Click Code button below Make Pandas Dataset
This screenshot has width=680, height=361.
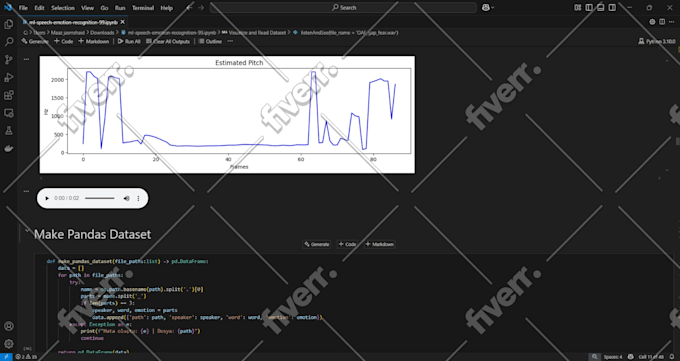(x=347, y=244)
